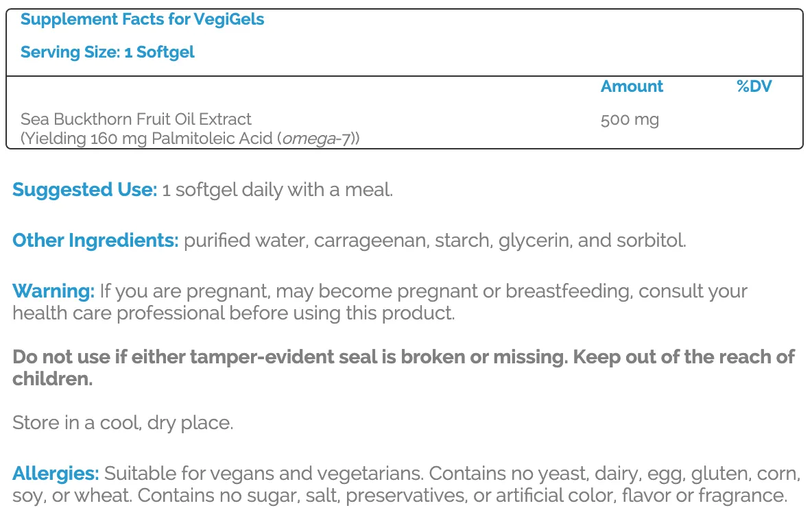Select the Serving Size: 1 Softgel text
This screenshot has height=521, width=812.
(x=108, y=52)
